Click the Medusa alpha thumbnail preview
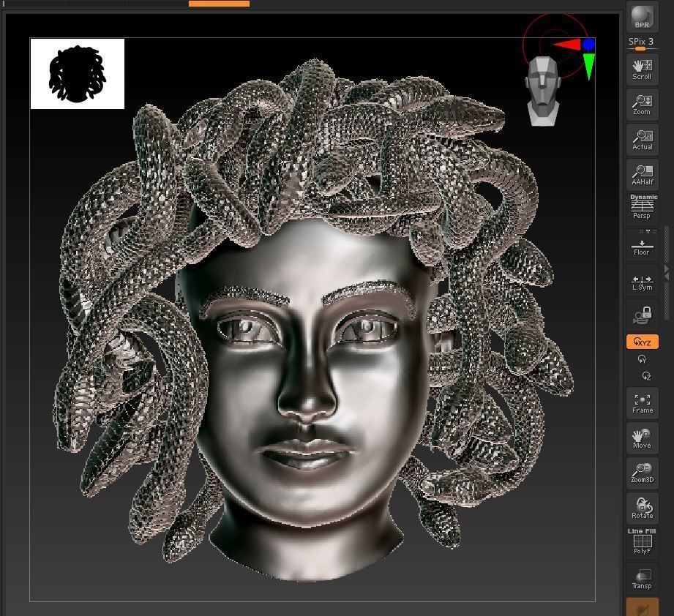The height and width of the screenshot is (616, 674). pyautogui.click(x=77, y=73)
